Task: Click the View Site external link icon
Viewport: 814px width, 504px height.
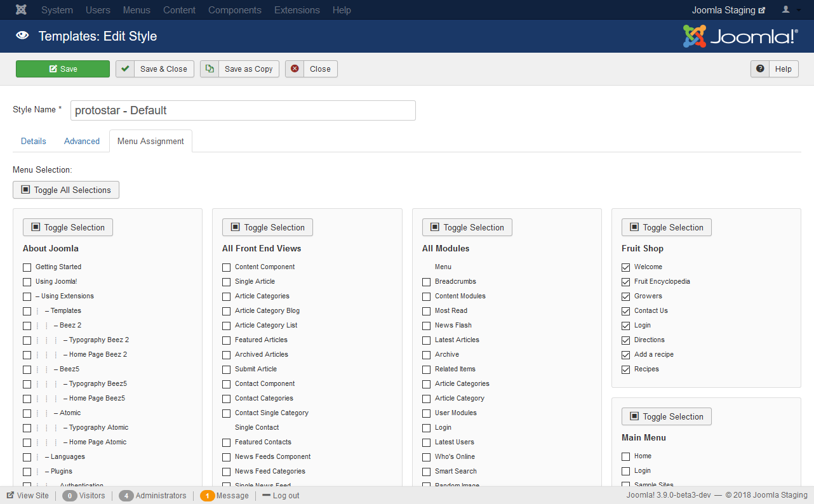Action: (10, 495)
